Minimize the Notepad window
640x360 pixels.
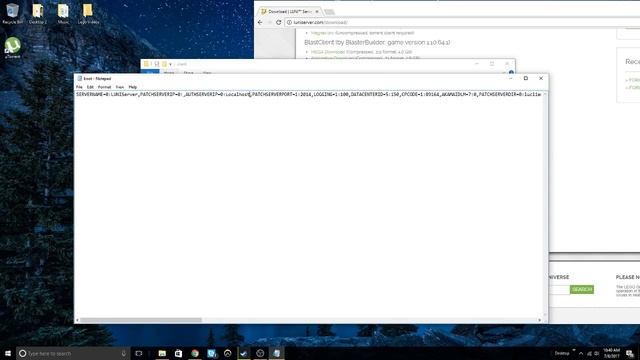coord(510,78)
